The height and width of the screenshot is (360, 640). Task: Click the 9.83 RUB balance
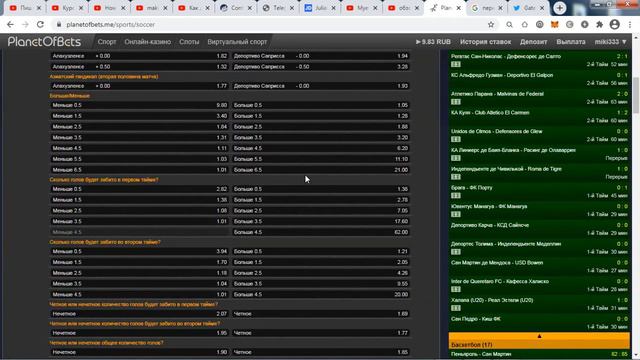tap(433, 42)
